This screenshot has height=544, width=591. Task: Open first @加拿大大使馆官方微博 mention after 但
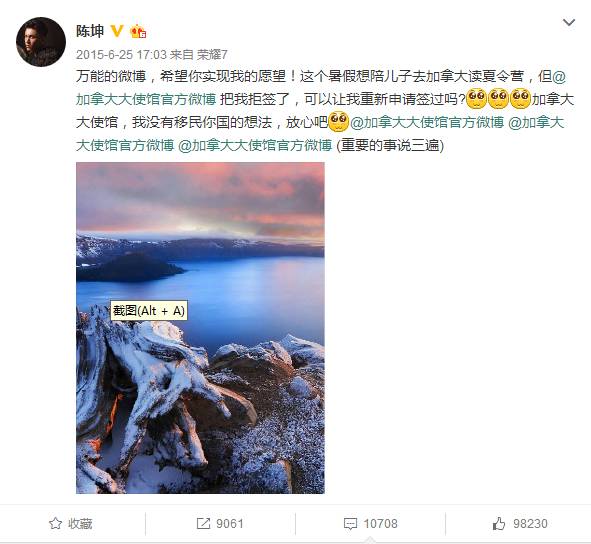point(320,88)
